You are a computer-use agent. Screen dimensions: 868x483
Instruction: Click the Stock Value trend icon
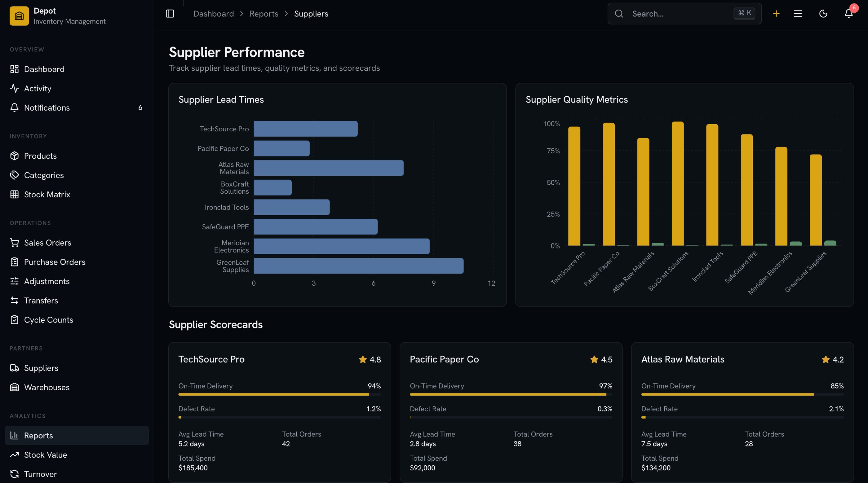[x=15, y=455]
